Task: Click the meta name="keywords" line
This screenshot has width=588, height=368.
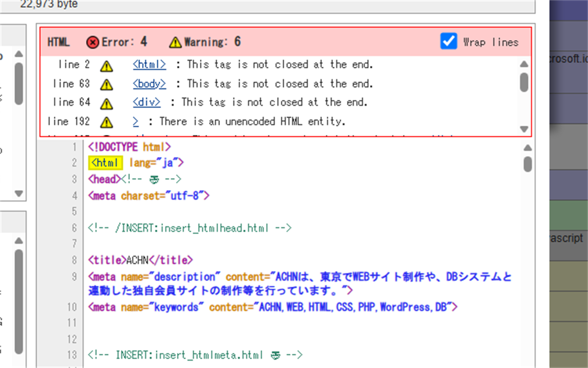Action: pyautogui.click(x=273, y=307)
